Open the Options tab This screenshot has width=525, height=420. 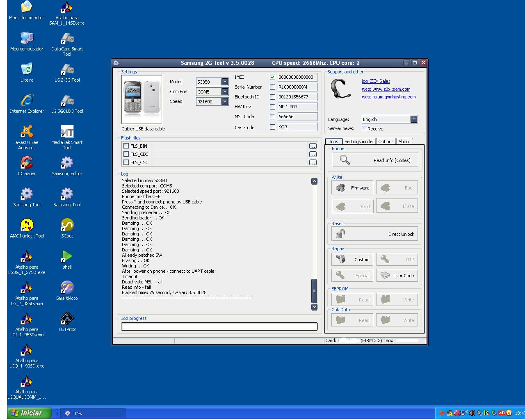point(386,141)
